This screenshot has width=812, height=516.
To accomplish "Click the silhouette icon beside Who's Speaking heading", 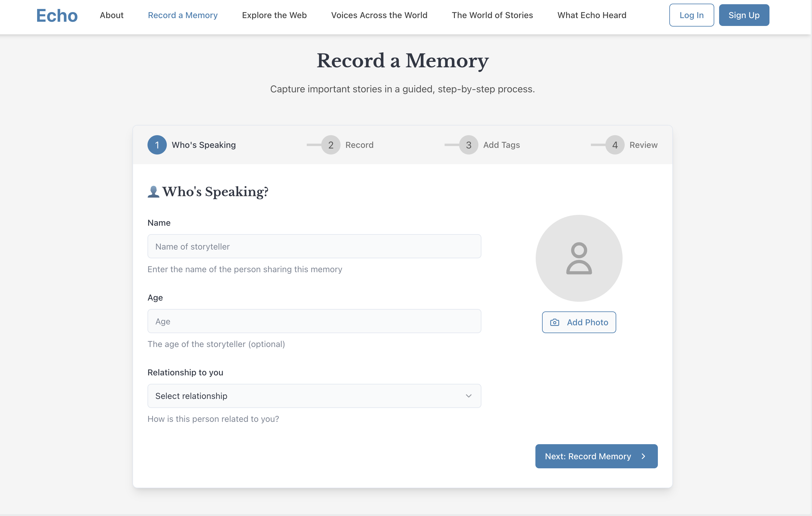I will 154,192.
